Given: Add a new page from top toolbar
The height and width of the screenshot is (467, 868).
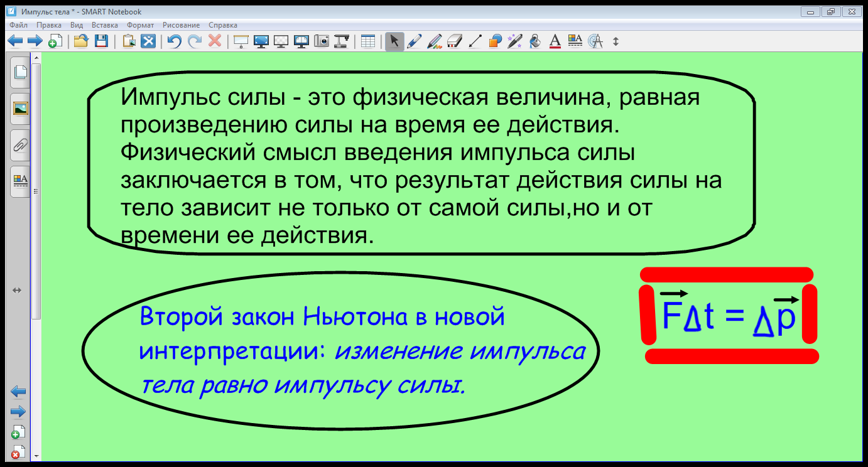Looking at the screenshot, I should point(55,41).
